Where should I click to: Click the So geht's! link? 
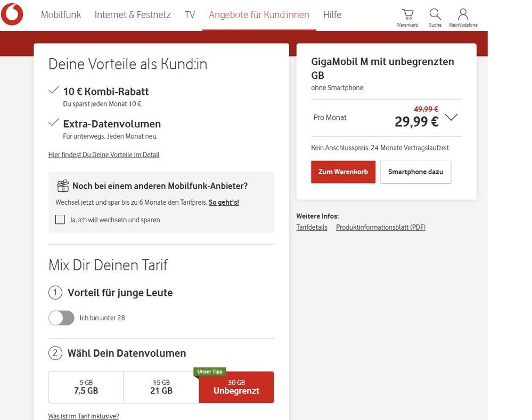coord(223,202)
